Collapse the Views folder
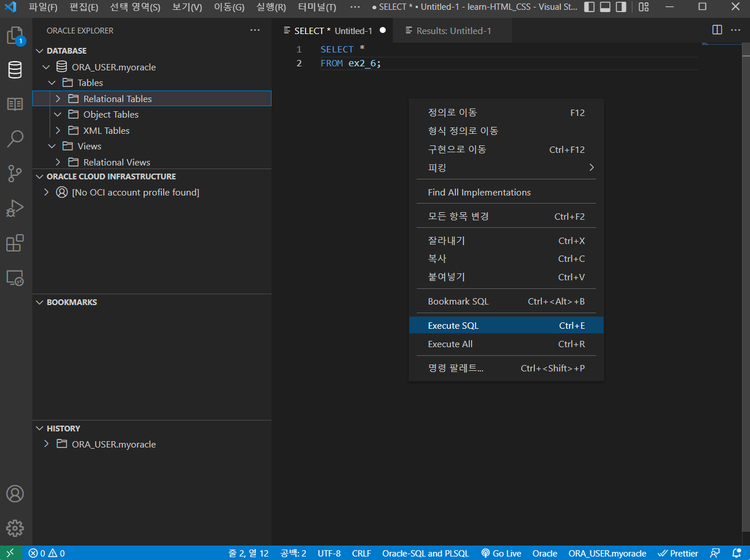Image resolution: width=750 pixels, height=560 pixels. click(52, 146)
